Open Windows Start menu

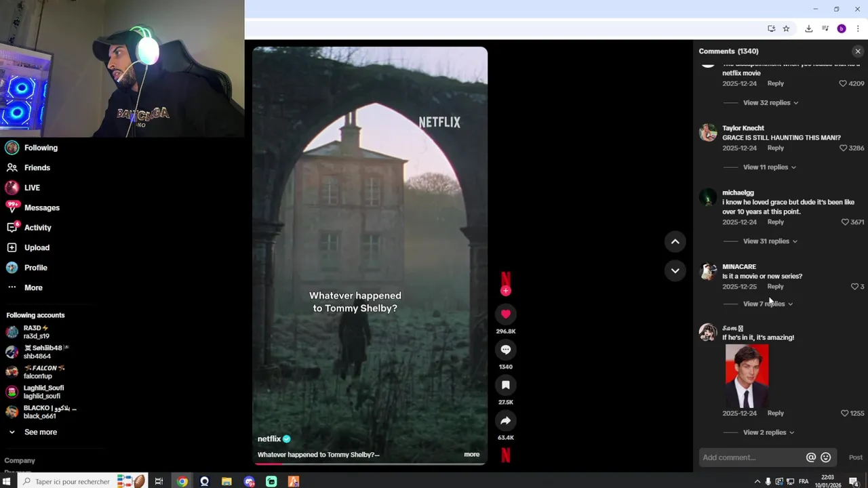[6, 482]
